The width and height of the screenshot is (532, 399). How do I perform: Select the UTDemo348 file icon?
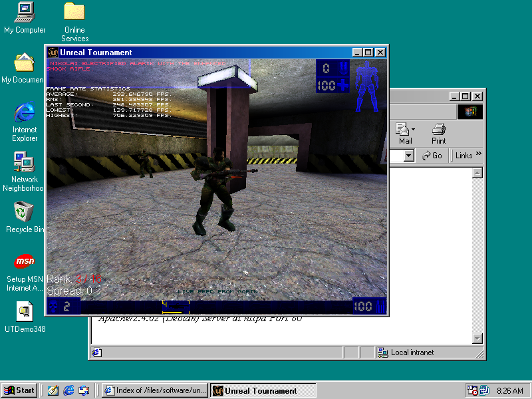tap(25, 317)
